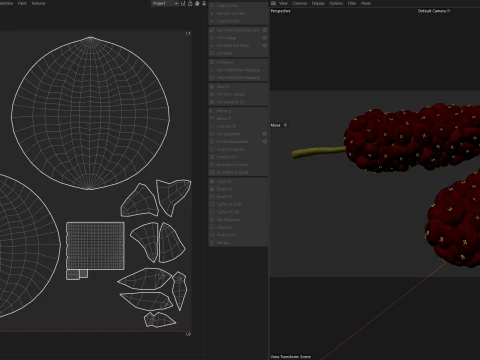Choose Store UV command
The width and height of the screenshot is (480, 360).
click(x=238, y=227)
